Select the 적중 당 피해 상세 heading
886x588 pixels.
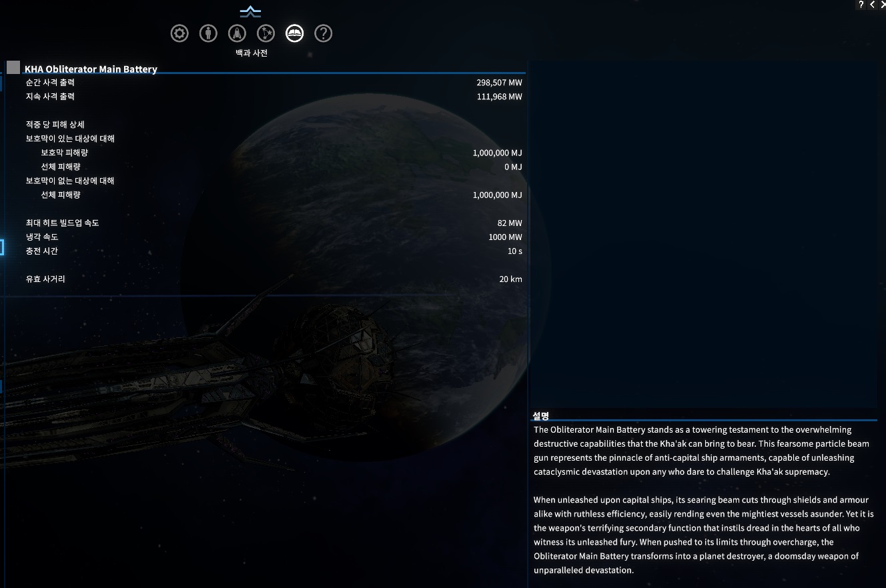pyautogui.click(x=55, y=125)
